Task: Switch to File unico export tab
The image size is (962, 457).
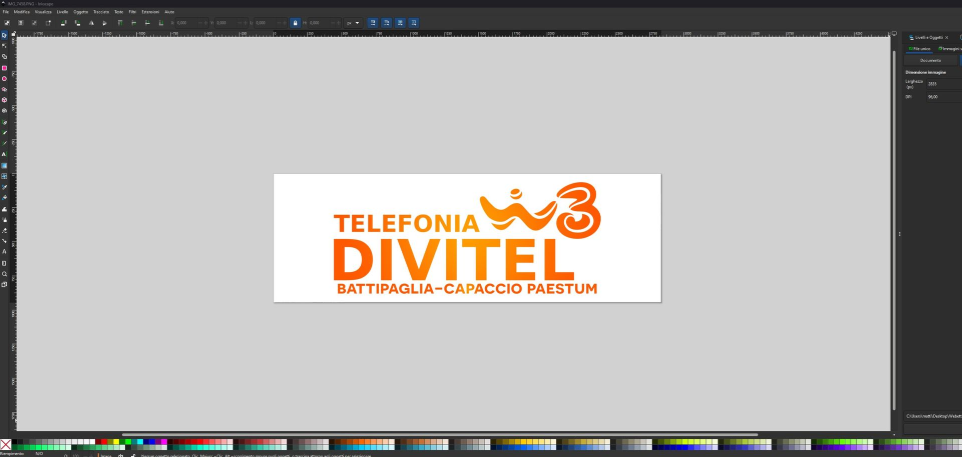Action: pos(920,48)
